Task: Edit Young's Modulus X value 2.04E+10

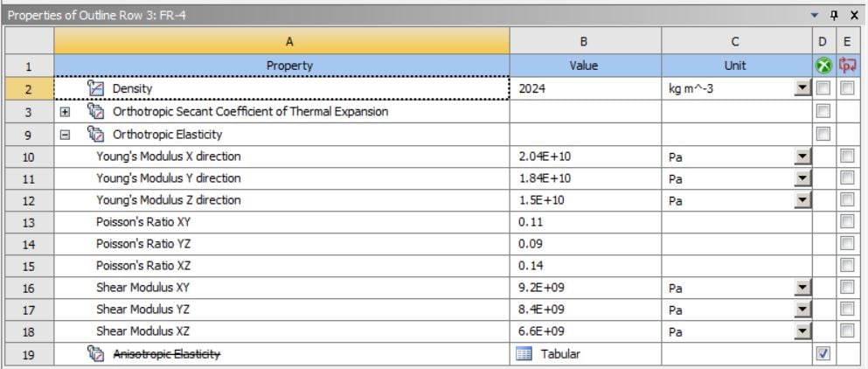Action: click(x=545, y=157)
